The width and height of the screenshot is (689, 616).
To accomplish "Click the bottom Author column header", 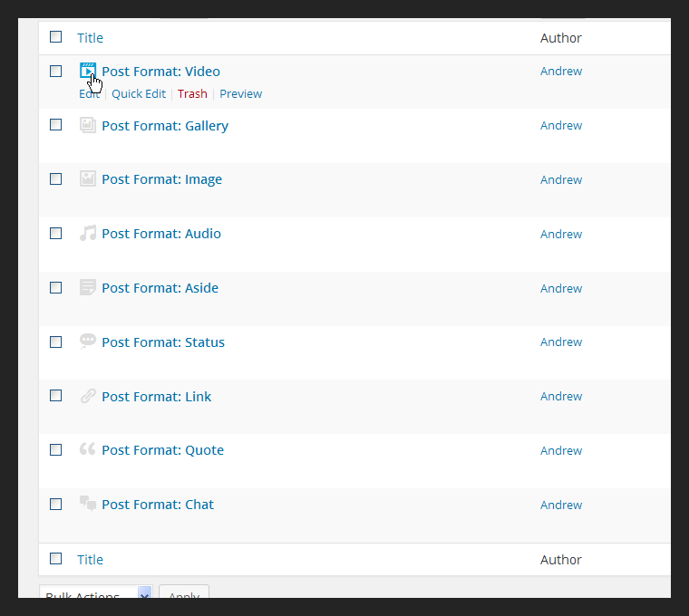I will coord(560,560).
